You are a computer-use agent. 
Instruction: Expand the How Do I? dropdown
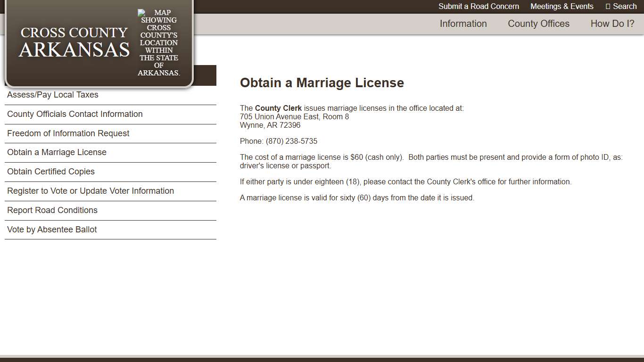click(612, 24)
